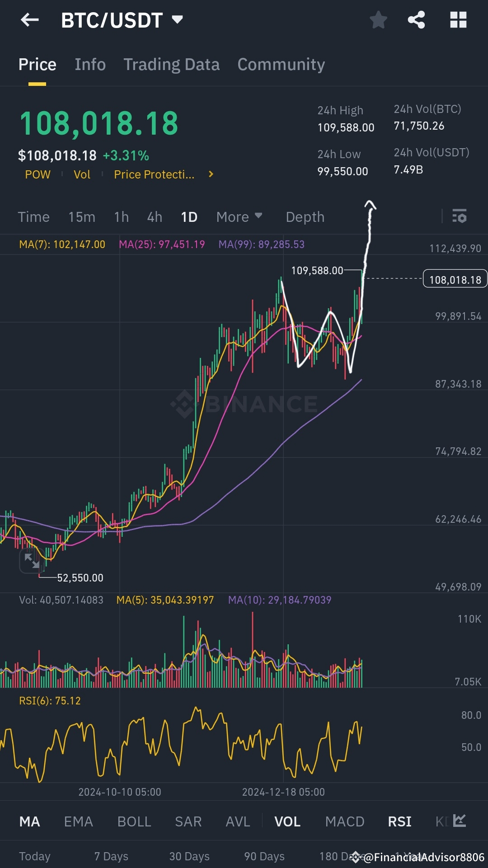The image size is (488, 868).
Task: Expand the chart using the resize arrows icon
Action: point(31,560)
